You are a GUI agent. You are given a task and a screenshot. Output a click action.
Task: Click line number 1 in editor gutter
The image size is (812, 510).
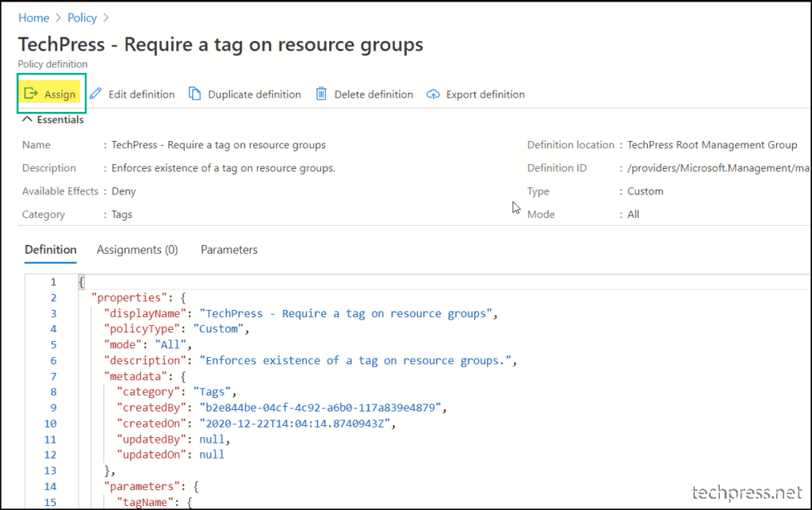53,282
